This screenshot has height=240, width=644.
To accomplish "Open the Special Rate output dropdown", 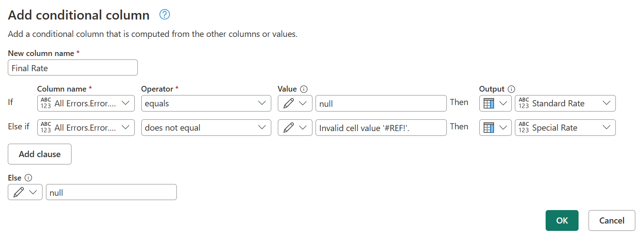I will [565, 128].
